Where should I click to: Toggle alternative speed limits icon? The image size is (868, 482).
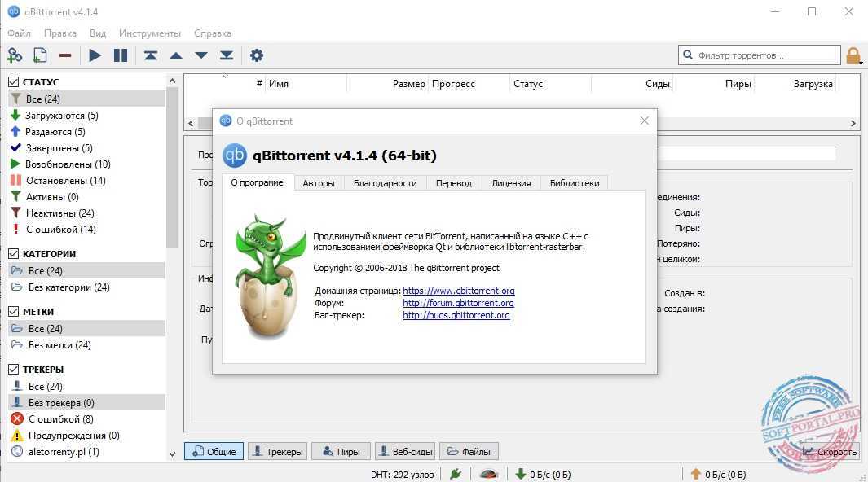pyautogui.click(x=489, y=474)
